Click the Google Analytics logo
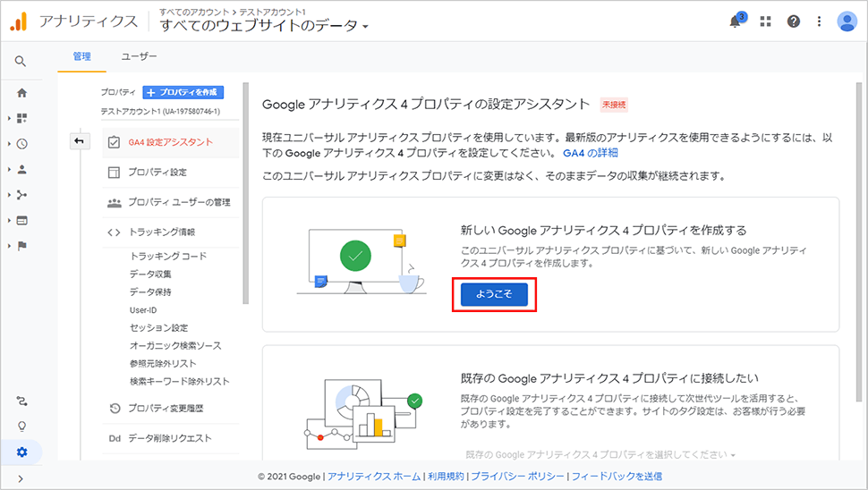The height and width of the screenshot is (490, 868). [18, 21]
